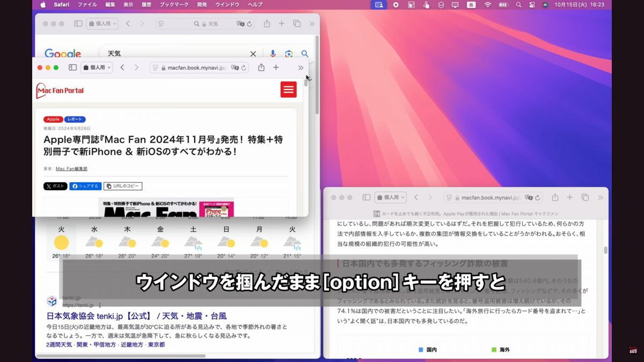Open the 履歴 menu

(x=147, y=4)
